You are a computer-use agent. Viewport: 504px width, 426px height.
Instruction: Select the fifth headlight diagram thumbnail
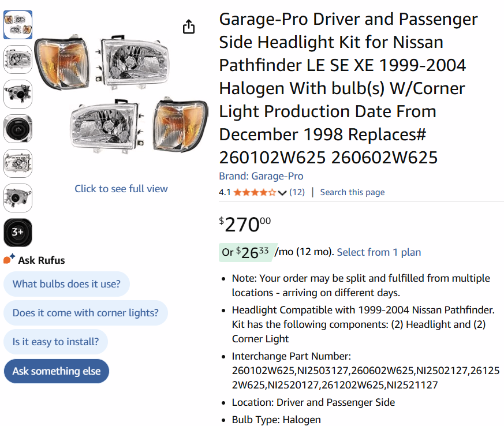point(18,163)
